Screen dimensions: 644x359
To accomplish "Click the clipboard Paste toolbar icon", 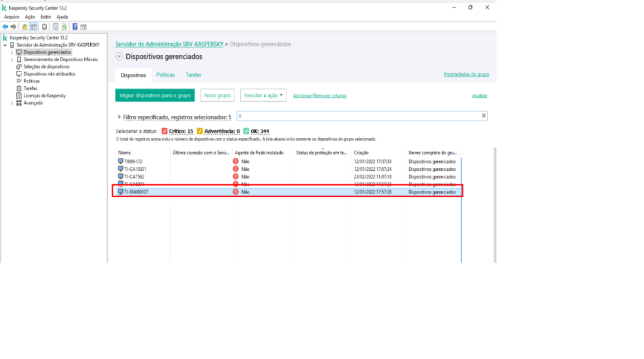I will click(x=44, y=26).
